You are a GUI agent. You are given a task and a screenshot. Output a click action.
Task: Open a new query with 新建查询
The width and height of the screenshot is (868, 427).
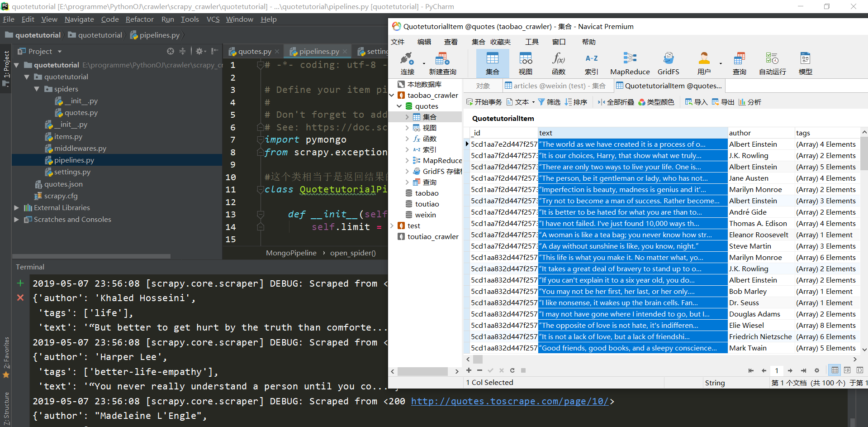[442, 63]
